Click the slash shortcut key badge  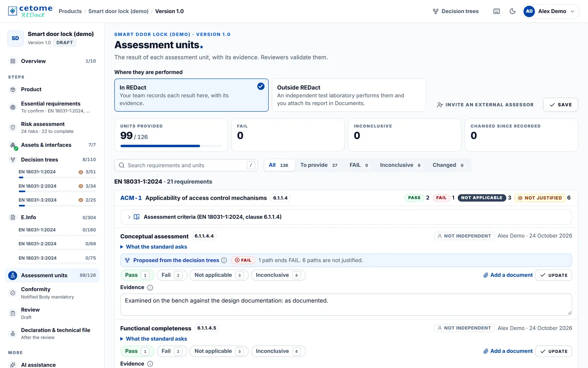point(251,165)
